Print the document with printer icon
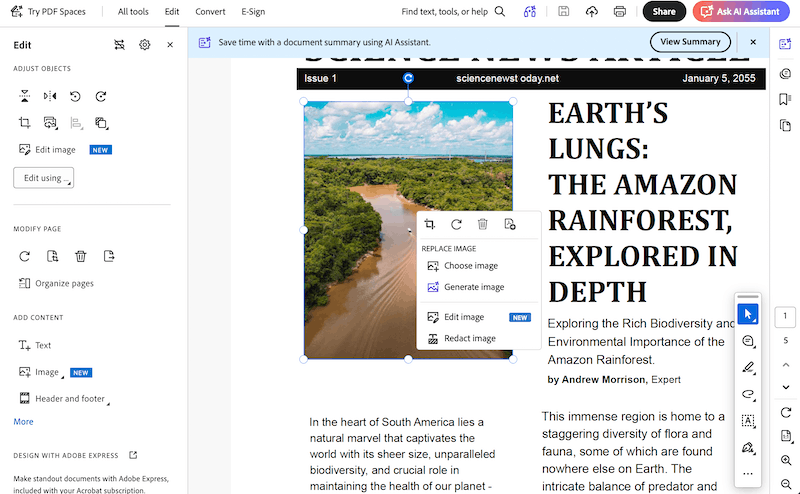The width and height of the screenshot is (800, 494). coord(620,11)
